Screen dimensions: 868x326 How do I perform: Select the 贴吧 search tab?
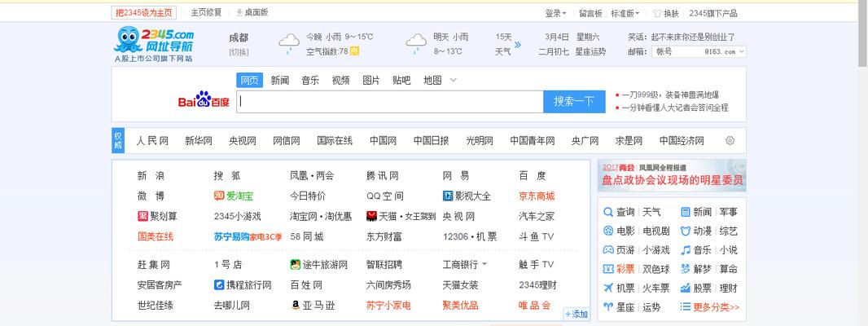click(x=401, y=80)
